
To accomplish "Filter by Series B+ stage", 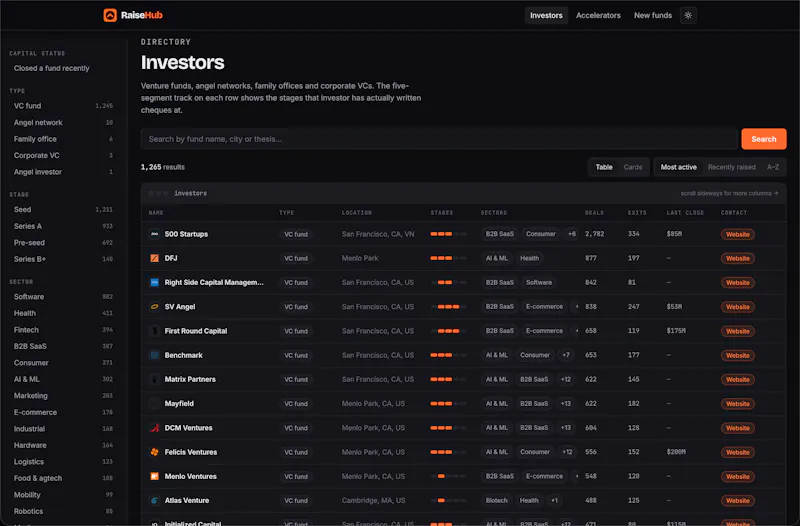I will tap(63, 259).
